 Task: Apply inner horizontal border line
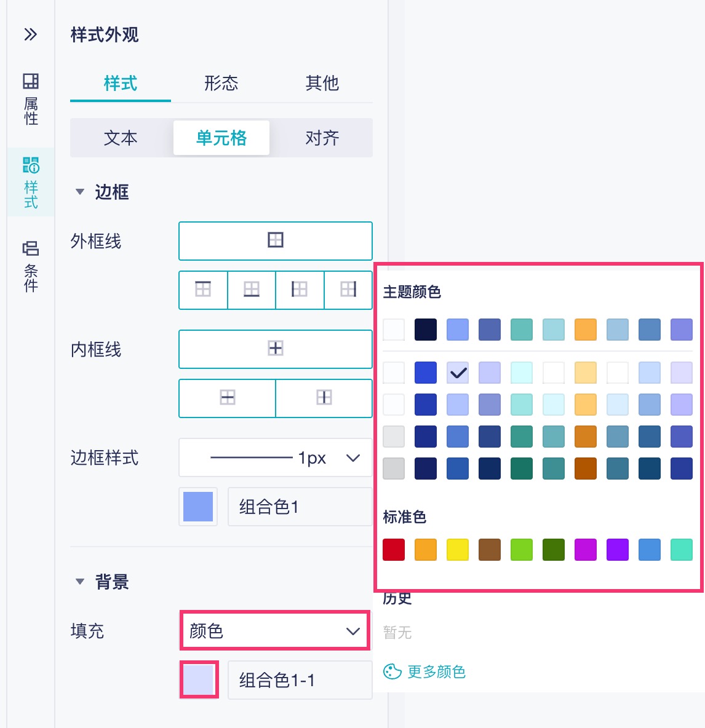227,398
